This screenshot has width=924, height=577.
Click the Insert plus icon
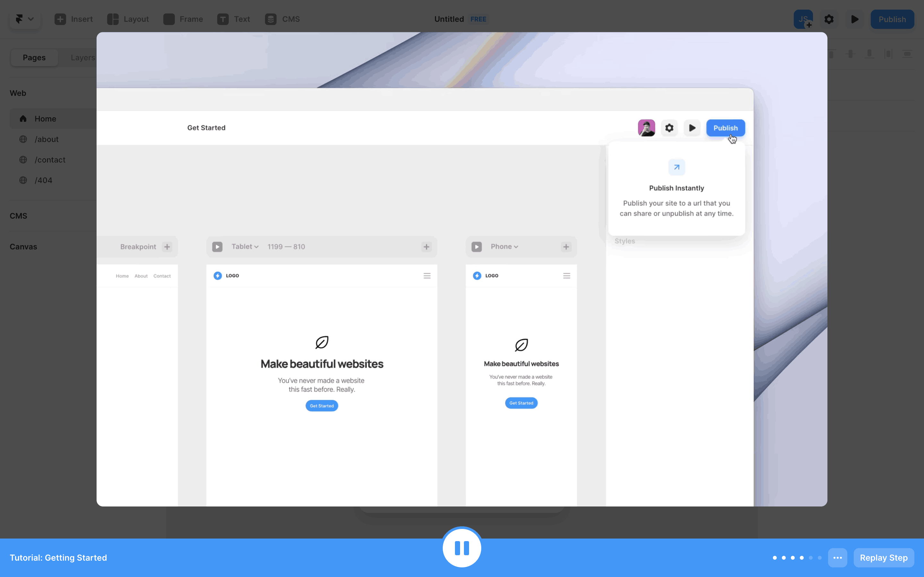60,19
